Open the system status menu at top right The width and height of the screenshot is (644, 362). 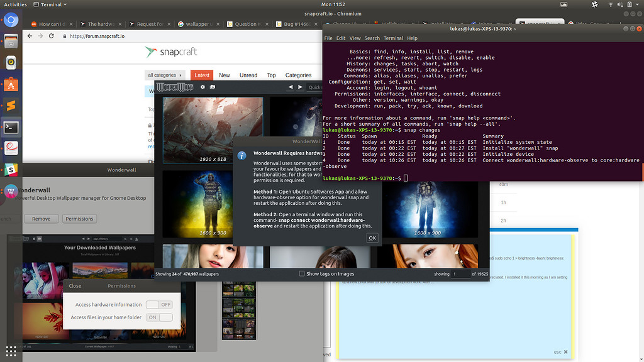(626, 4)
